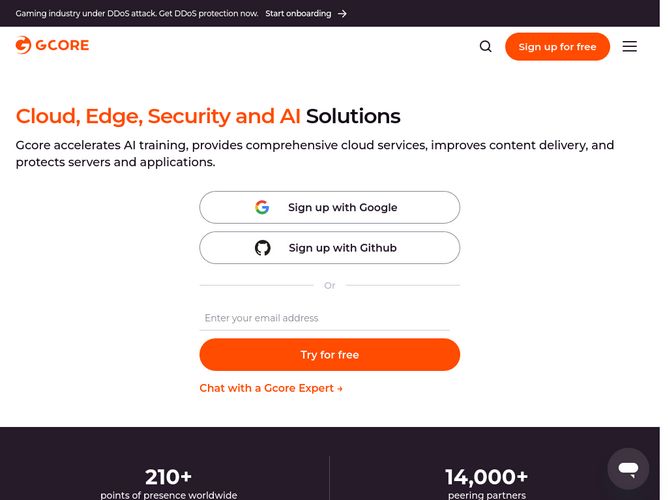The height and width of the screenshot is (500, 668).
Task: Click the Or divider text
Action: (x=329, y=286)
